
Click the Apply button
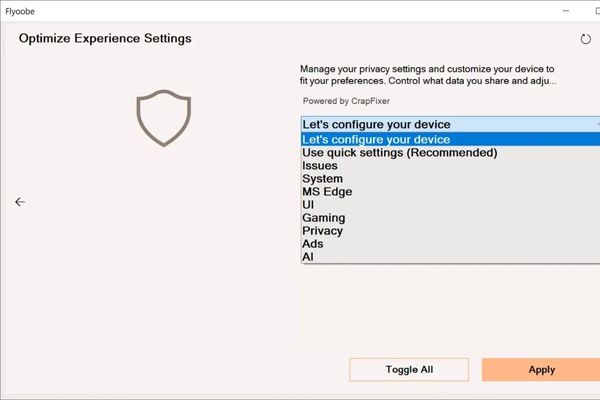[x=541, y=370]
